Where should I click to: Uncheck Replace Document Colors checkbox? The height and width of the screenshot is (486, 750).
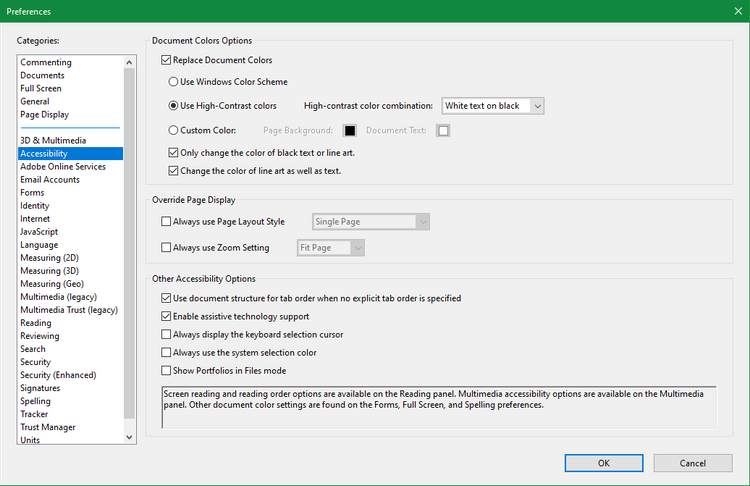tap(166, 60)
